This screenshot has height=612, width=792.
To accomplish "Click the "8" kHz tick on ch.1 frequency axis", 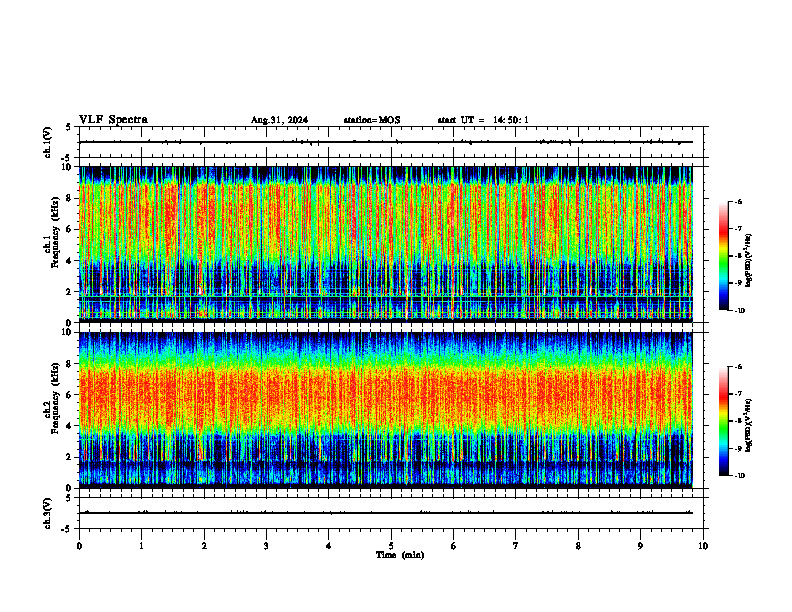I will (68, 198).
